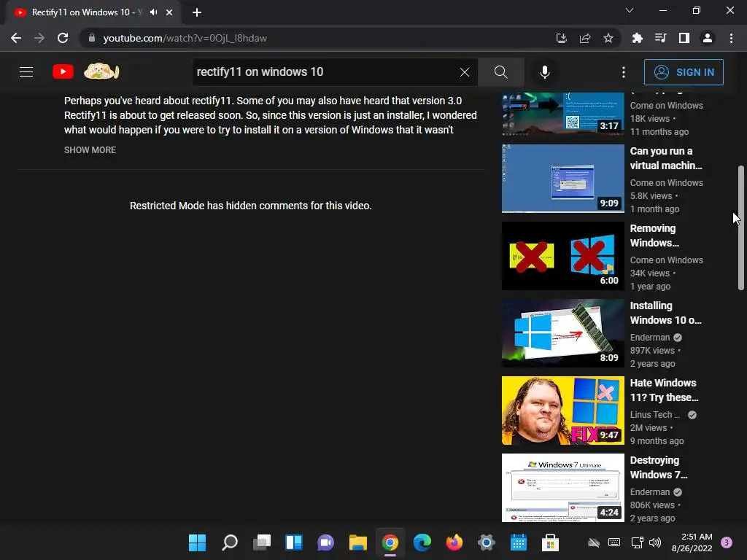Click Come on Windows under 5.8K views video
This screenshot has width=747, height=560.
pos(667,183)
